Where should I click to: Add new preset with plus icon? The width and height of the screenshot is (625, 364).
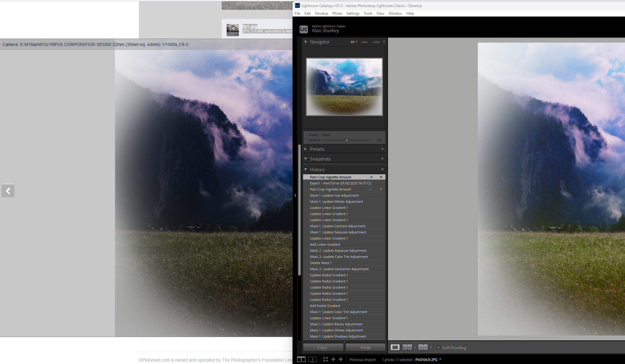(x=382, y=149)
